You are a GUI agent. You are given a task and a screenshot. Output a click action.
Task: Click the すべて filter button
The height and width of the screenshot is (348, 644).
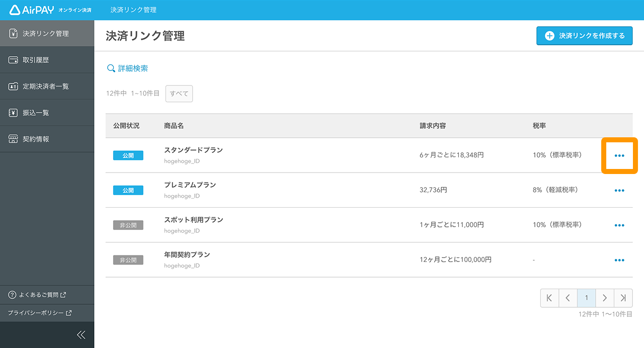(179, 94)
